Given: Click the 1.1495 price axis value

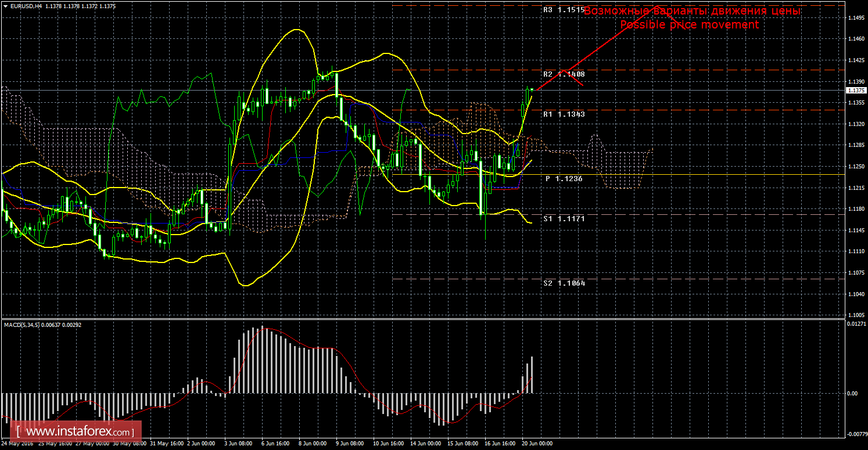Looking at the screenshot, I should click(x=856, y=18).
